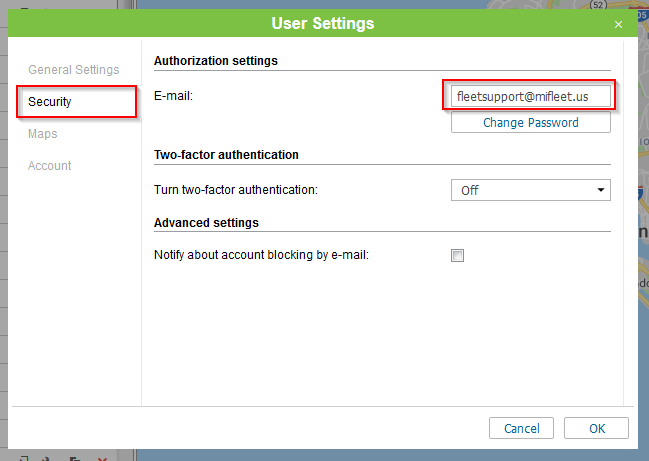This screenshot has height=461, width=649.
Task: Close the User Settings dialog
Action: pos(619,23)
